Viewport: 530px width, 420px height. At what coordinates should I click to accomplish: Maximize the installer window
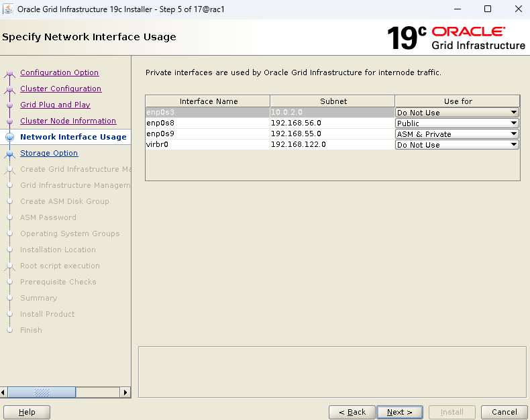[488, 9]
